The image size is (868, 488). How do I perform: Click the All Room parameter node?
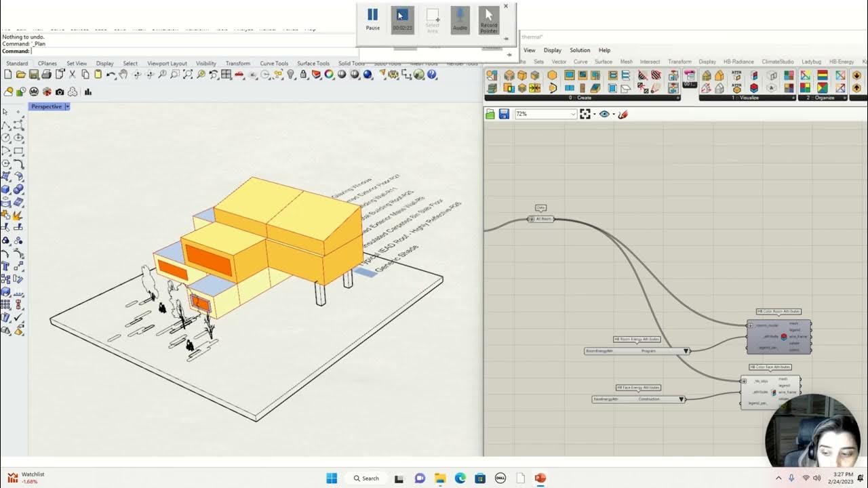coord(541,219)
